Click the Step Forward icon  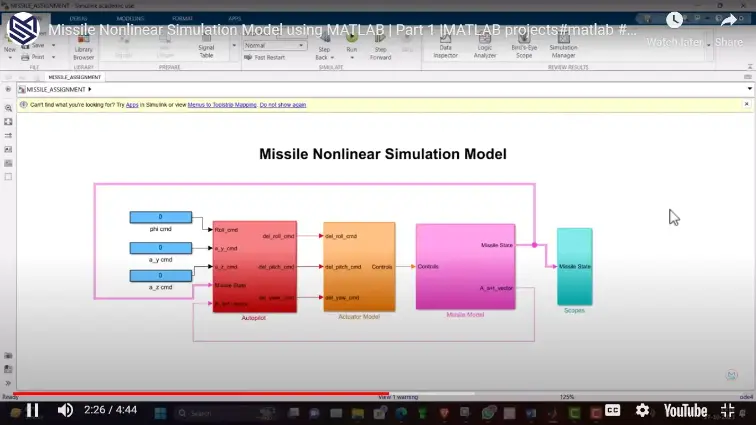click(x=380, y=51)
